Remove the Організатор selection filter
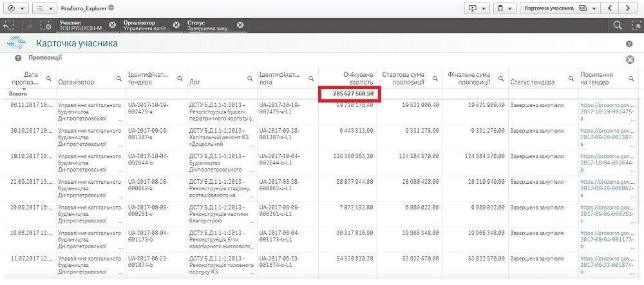This screenshot has height=285, width=644. (176, 25)
